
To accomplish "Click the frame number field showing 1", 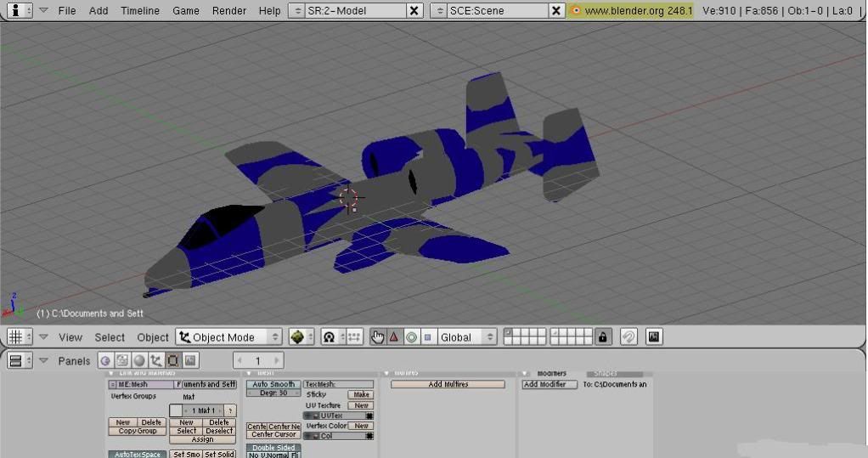I will (258, 360).
